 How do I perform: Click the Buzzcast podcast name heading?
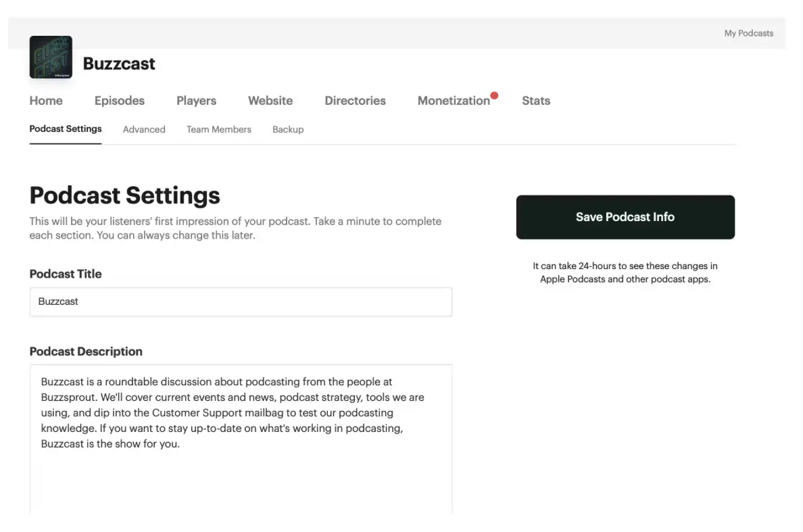coord(119,64)
